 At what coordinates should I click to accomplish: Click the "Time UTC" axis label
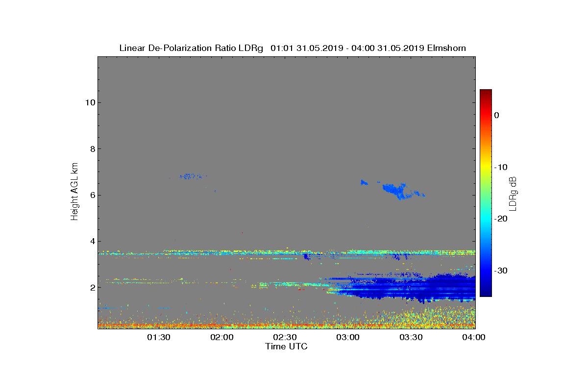287,346
